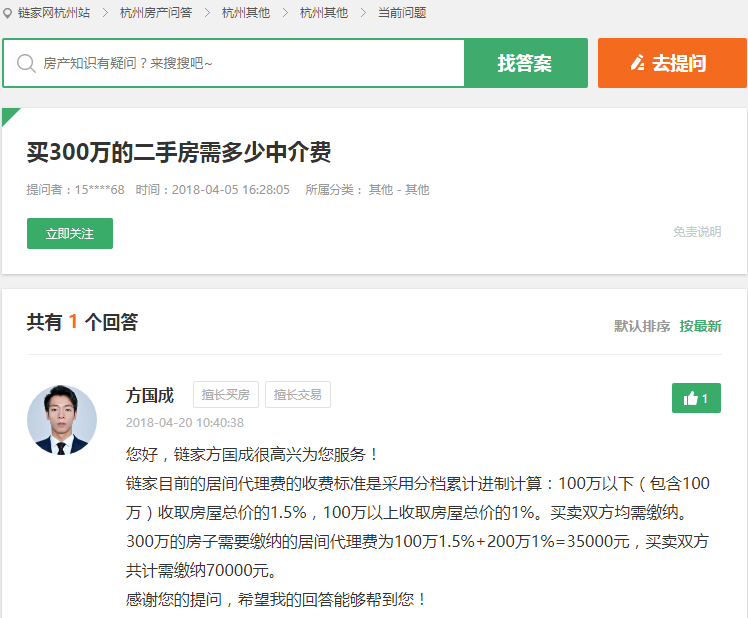
Task: Click answer line 您好，链家方国成很高兴为您服务
Action: pyautogui.click(x=252, y=454)
